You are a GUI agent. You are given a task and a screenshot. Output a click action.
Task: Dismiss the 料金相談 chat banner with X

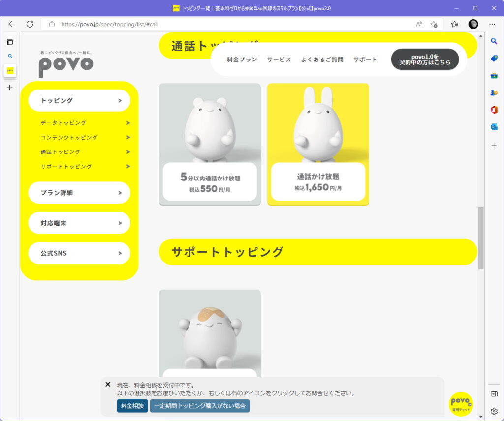pyautogui.click(x=108, y=385)
